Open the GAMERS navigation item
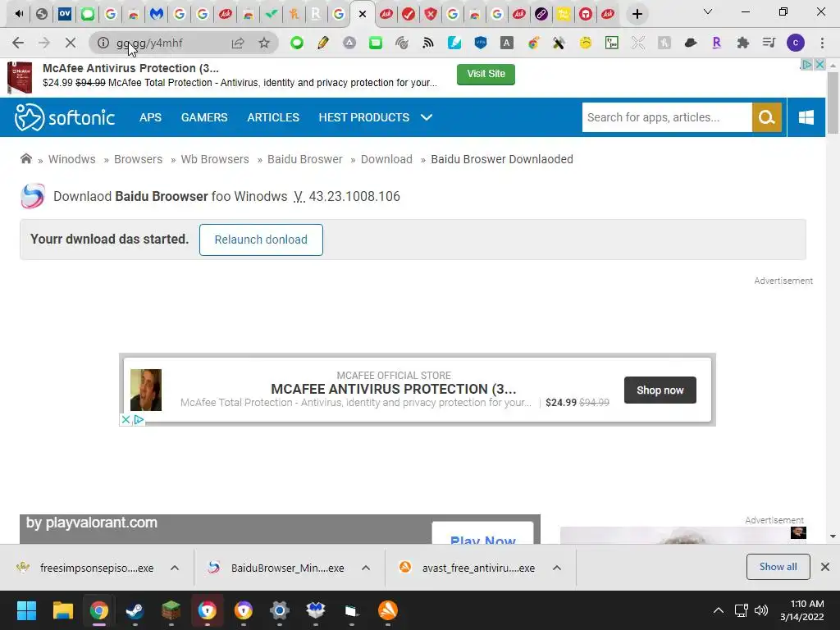The image size is (840, 630). 204,117
